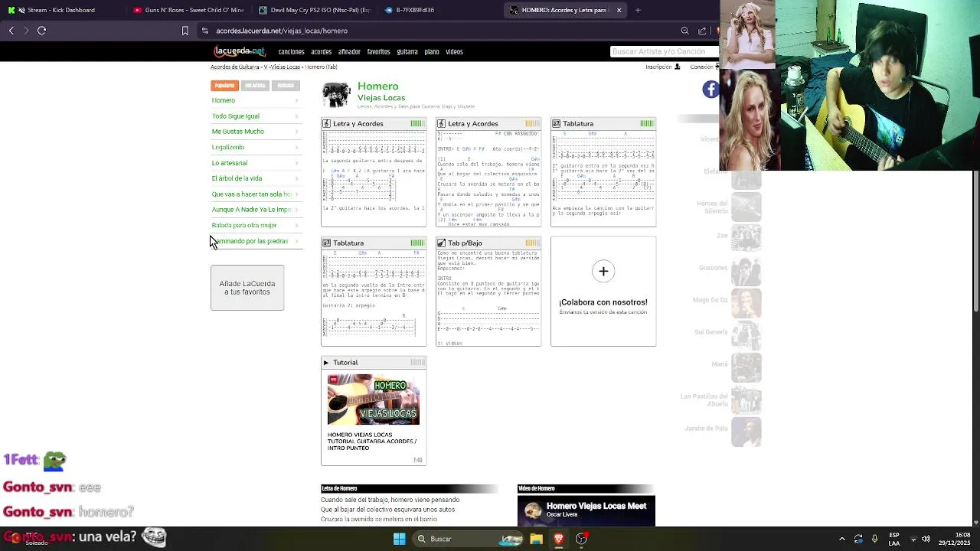Open afinador menu item
Viewport: 980px width, 551px height.
[x=349, y=52]
